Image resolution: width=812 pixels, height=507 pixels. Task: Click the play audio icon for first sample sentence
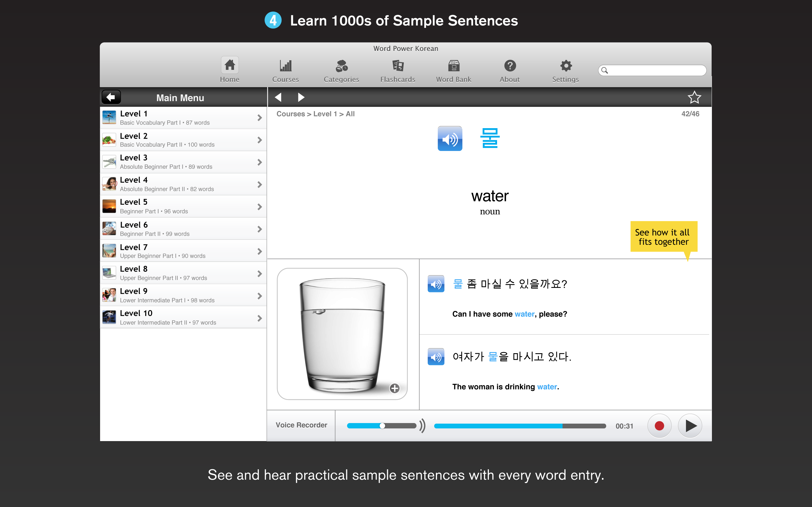tap(436, 283)
